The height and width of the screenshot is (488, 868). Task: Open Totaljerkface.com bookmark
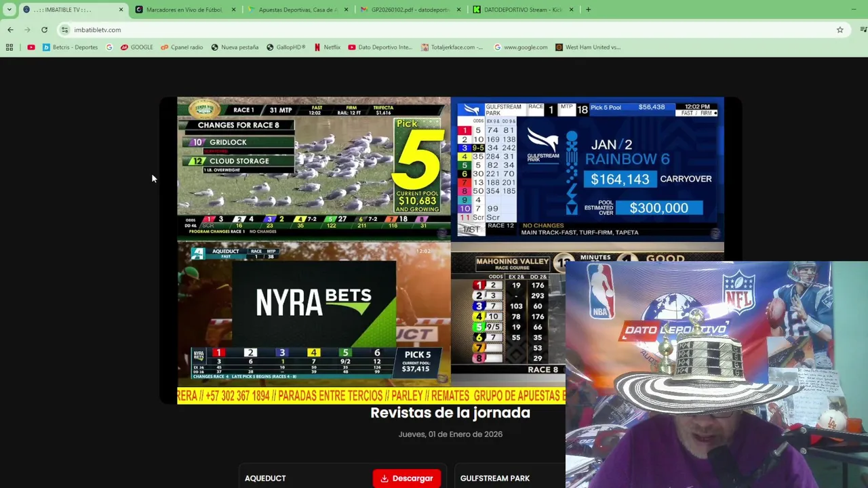pos(452,47)
